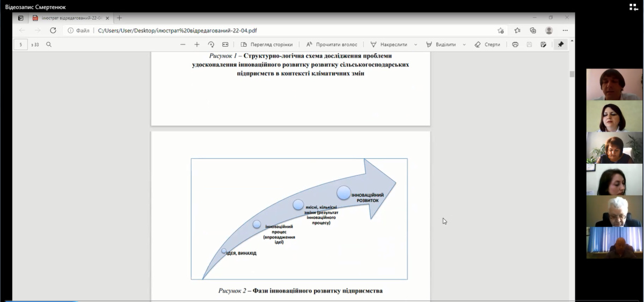
Task: Reload the PDF page
Action: tap(53, 31)
